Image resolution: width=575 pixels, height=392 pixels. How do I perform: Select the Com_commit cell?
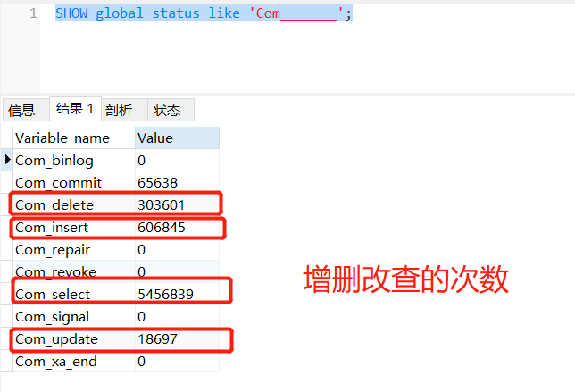(74, 183)
